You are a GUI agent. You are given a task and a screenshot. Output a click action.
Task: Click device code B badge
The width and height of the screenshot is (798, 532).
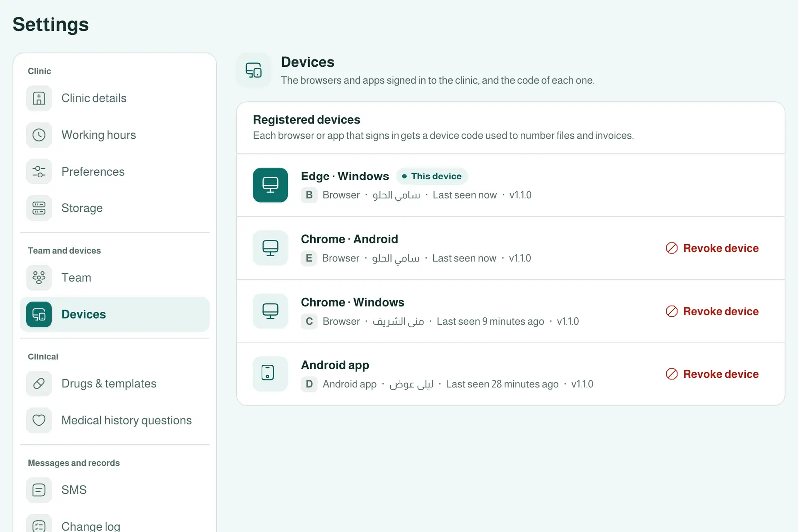(x=309, y=195)
